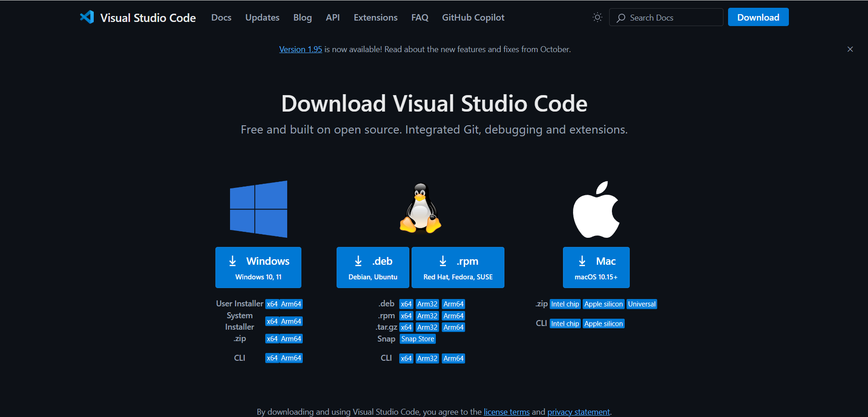
Task: Select Arm32 in the .tar.gz row
Action: pos(427,327)
